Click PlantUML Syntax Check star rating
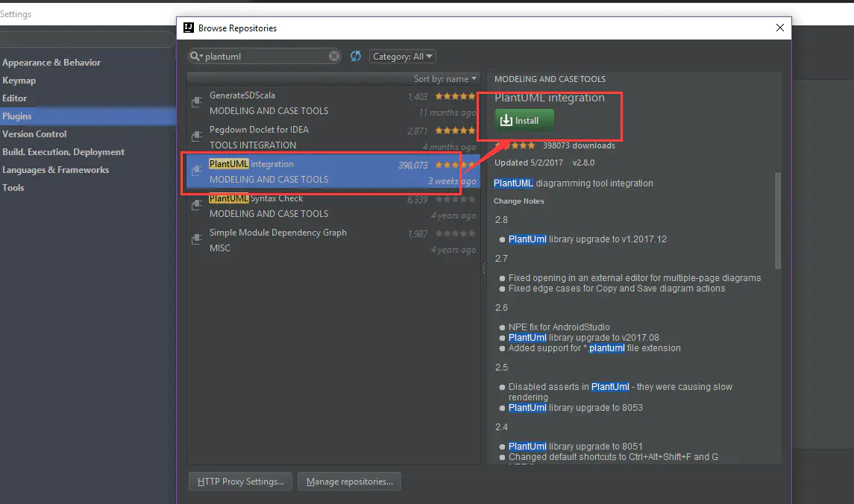Image resolution: width=854 pixels, height=504 pixels. pos(455,199)
